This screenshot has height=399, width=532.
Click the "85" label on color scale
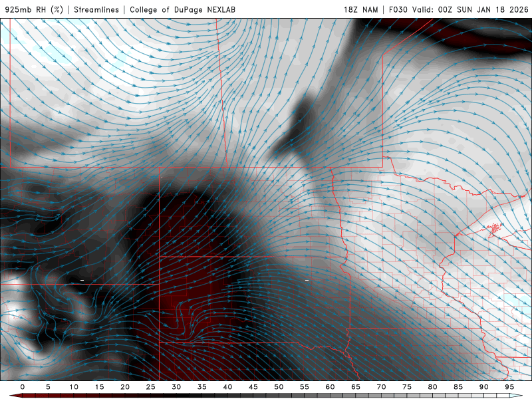click(458, 387)
